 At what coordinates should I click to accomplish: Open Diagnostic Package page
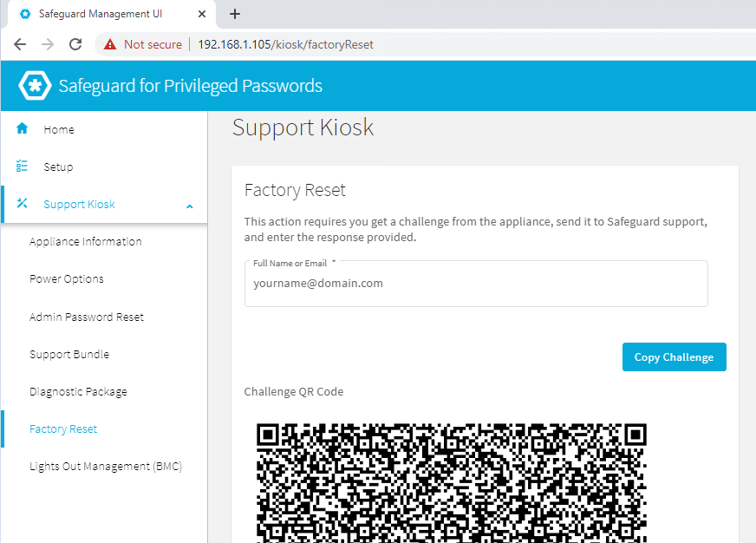coord(78,391)
